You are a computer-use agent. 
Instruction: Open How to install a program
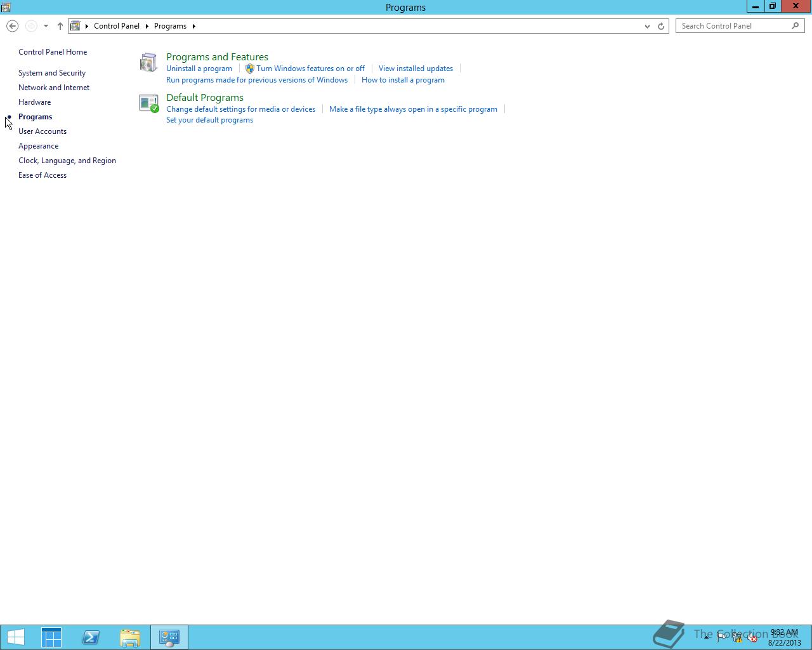coord(403,80)
